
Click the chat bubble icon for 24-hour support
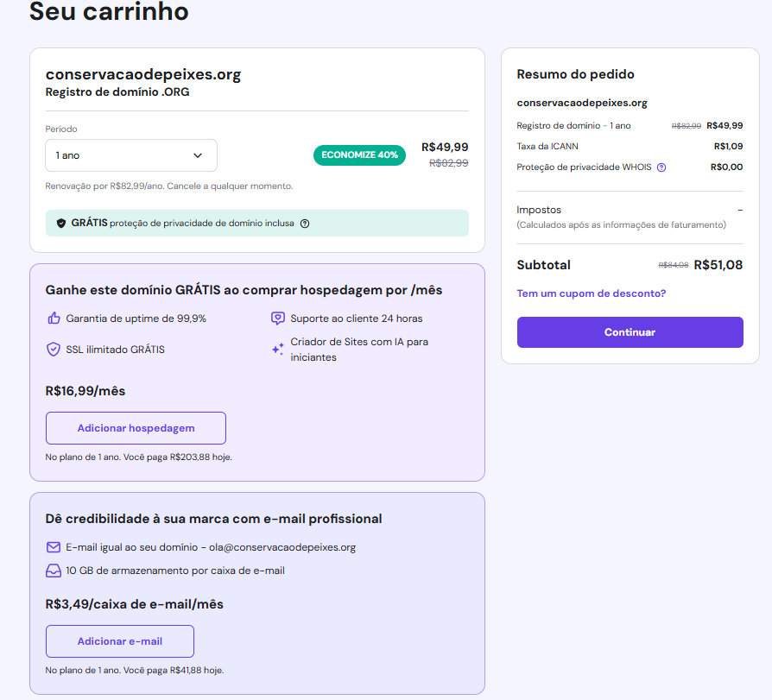click(276, 318)
